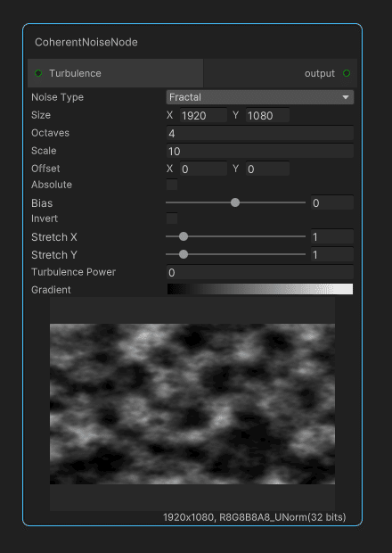Focus the Scale input field
The height and width of the screenshot is (553, 392).
pyautogui.click(x=260, y=151)
